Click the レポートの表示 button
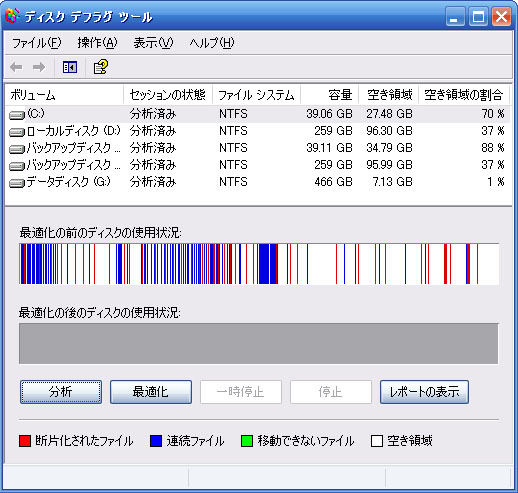The image size is (518, 493). pyautogui.click(x=424, y=392)
